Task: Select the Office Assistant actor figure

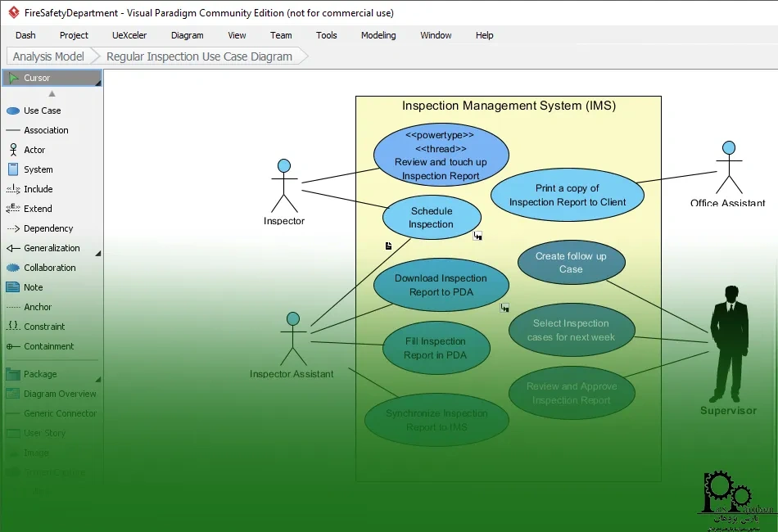Action: [728, 168]
